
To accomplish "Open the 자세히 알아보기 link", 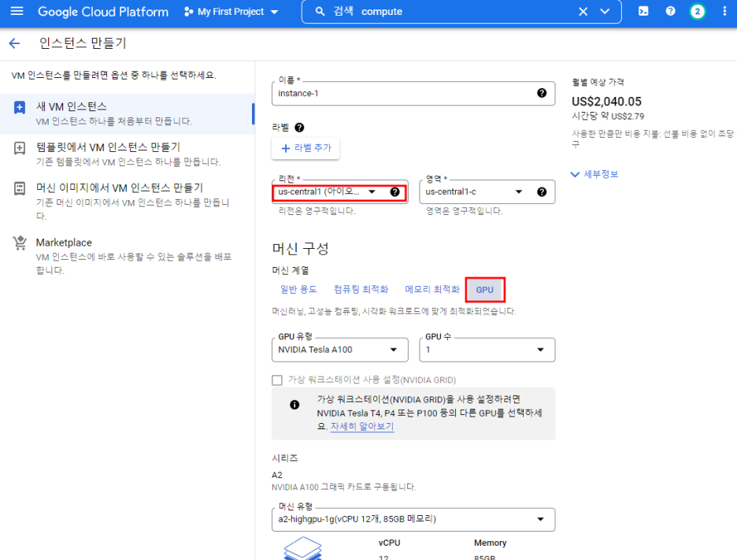I will coord(362,426).
